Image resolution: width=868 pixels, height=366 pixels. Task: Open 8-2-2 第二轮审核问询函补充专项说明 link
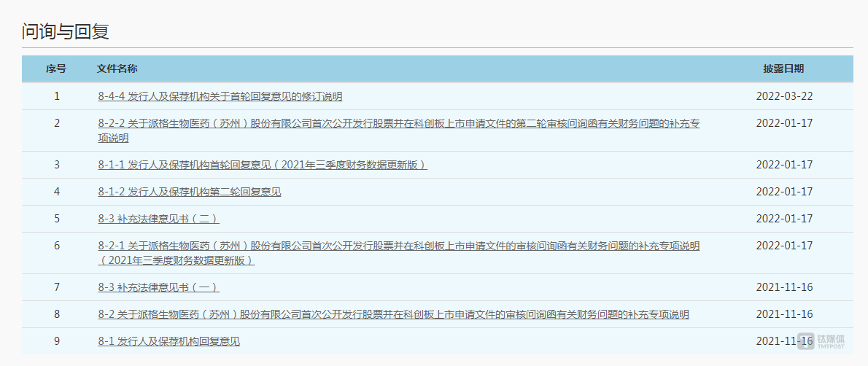click(x=398, y=131)
